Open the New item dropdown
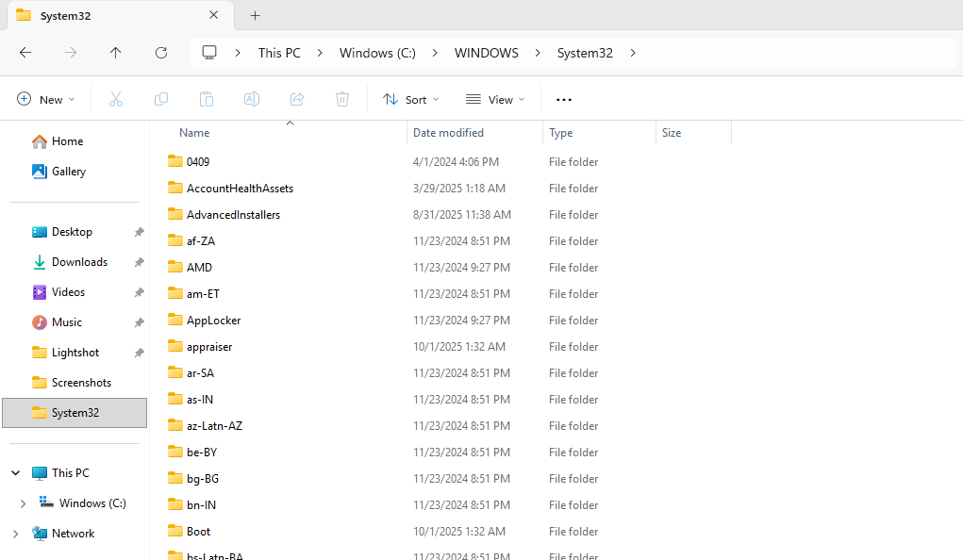 46,99
